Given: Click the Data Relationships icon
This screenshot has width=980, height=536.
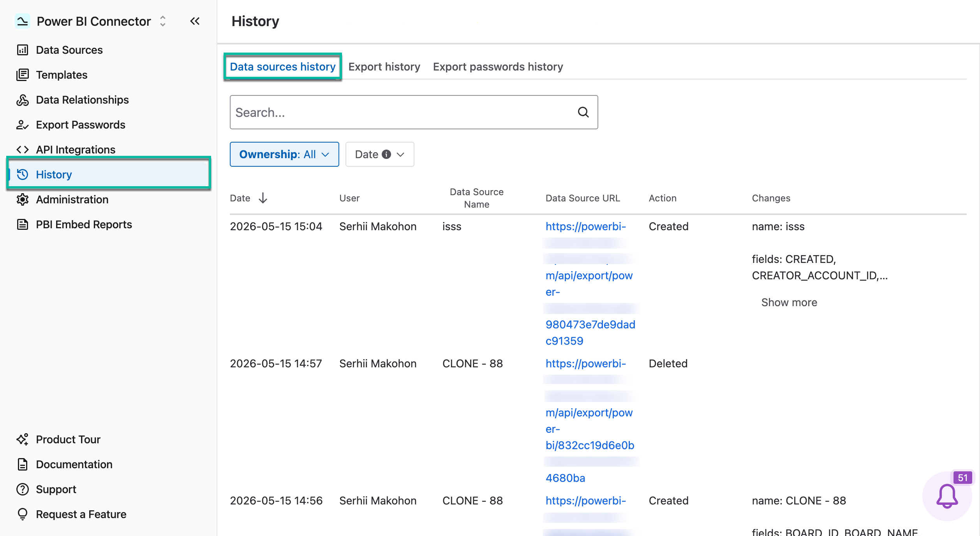Looking at the screenshot, I should click(23, 100).
